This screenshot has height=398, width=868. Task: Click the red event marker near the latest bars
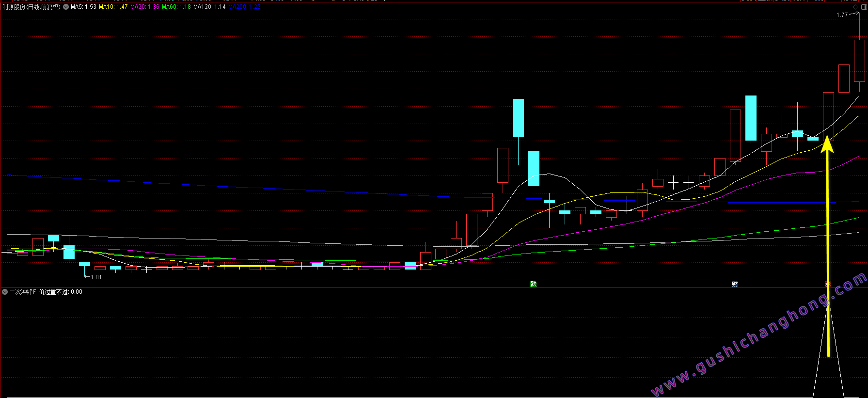click(828, 284)
